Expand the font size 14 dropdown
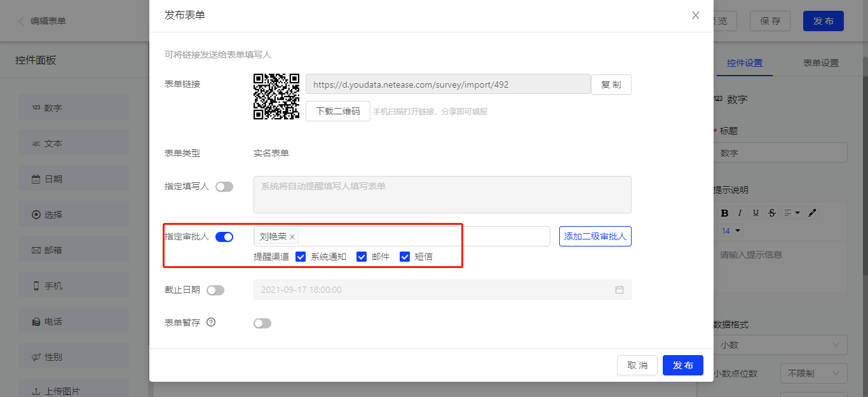This screenshot has height=397, width=868. [731, 231]
